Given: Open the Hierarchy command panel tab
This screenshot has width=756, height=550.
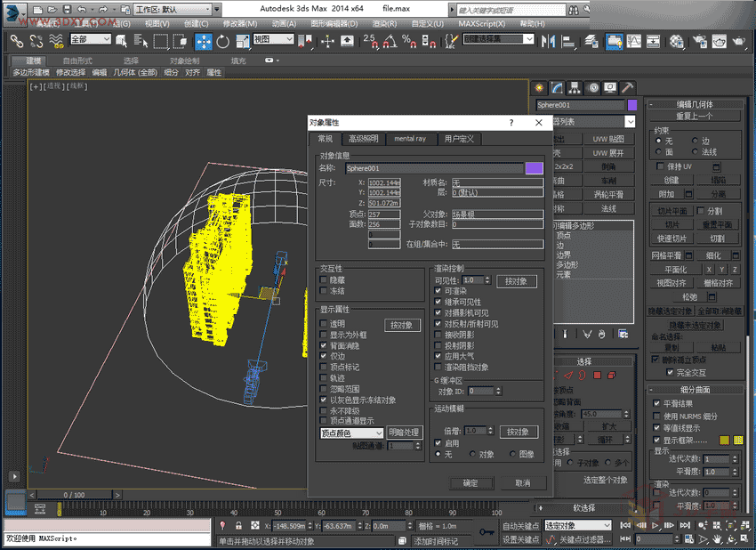Looking at the screenshot, I should [x=574, y=87].
